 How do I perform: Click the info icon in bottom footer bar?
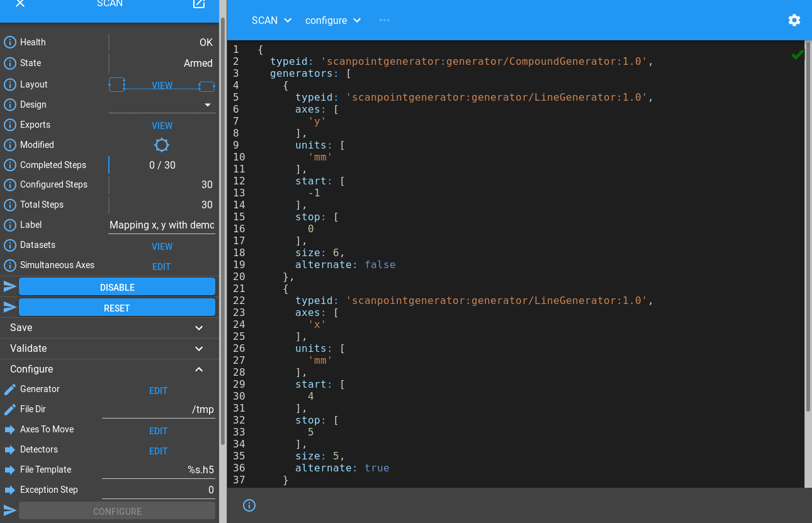click(249, 505)
